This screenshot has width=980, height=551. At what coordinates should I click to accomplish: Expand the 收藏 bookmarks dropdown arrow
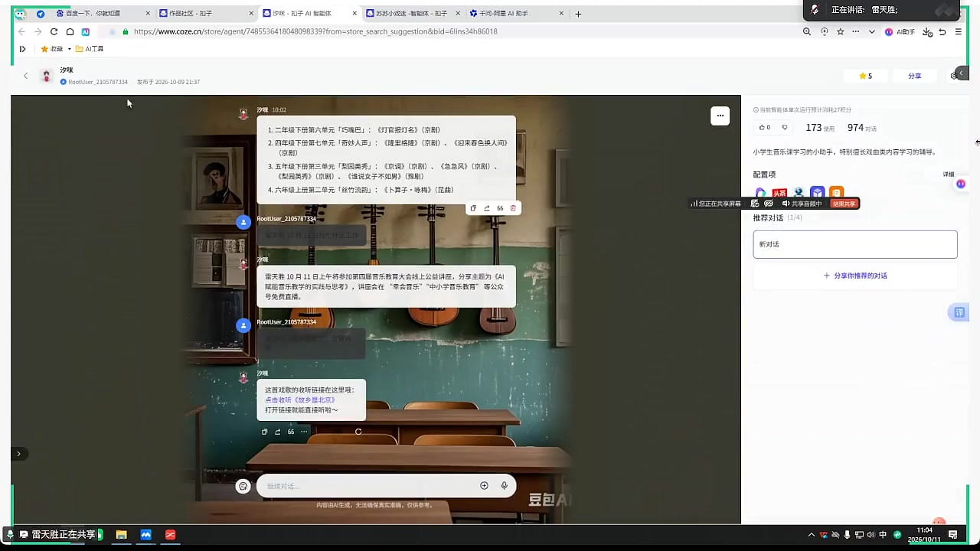pyautogui.click(x=70, y=49)
